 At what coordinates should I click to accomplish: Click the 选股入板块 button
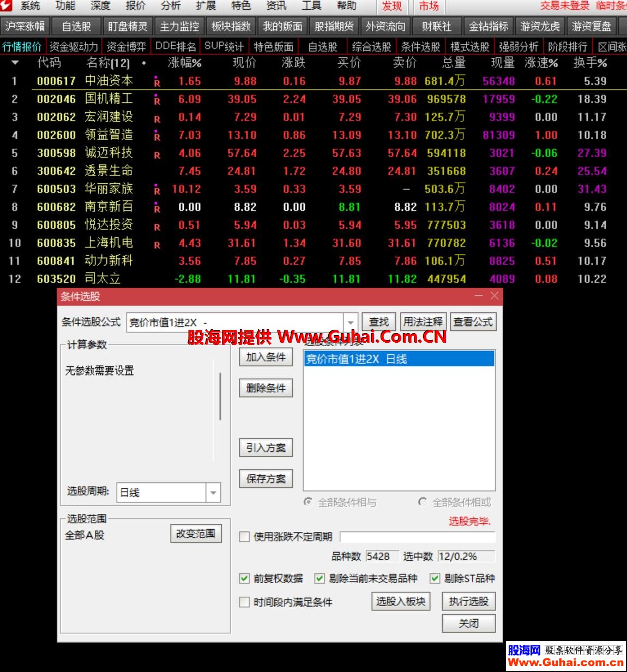tap(401, 602)
